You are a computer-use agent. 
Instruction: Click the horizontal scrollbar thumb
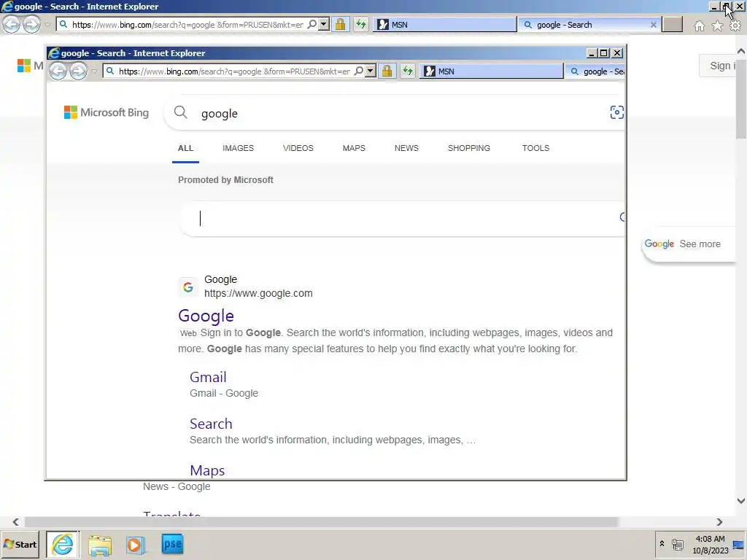click(321, 522)
